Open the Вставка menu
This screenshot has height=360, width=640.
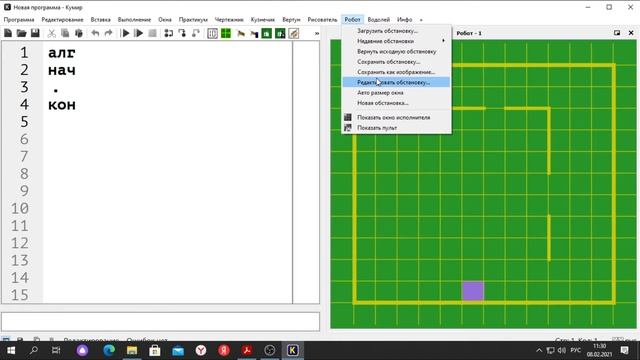[100, 20]
